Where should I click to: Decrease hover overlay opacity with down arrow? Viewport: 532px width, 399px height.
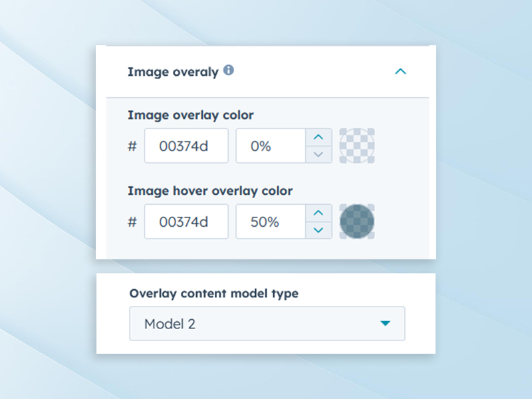pyautogui.click(x=319, y=230)
